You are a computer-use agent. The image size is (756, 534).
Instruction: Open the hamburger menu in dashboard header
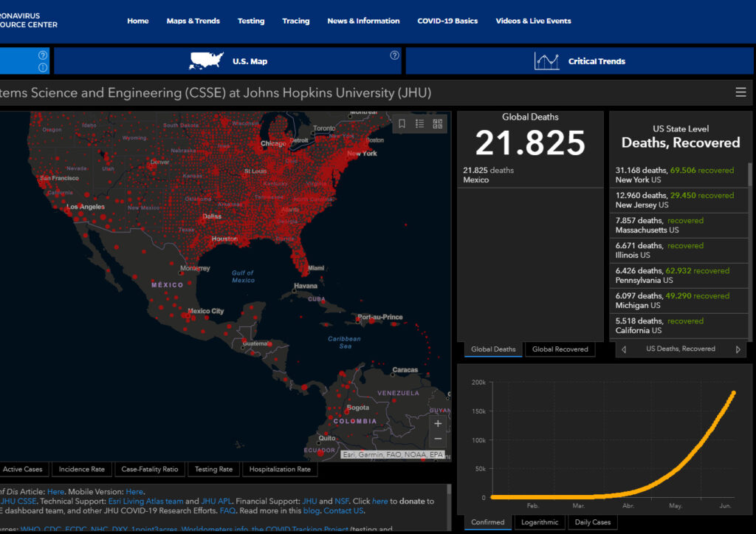pyautogui.click(x=740, y=92)
